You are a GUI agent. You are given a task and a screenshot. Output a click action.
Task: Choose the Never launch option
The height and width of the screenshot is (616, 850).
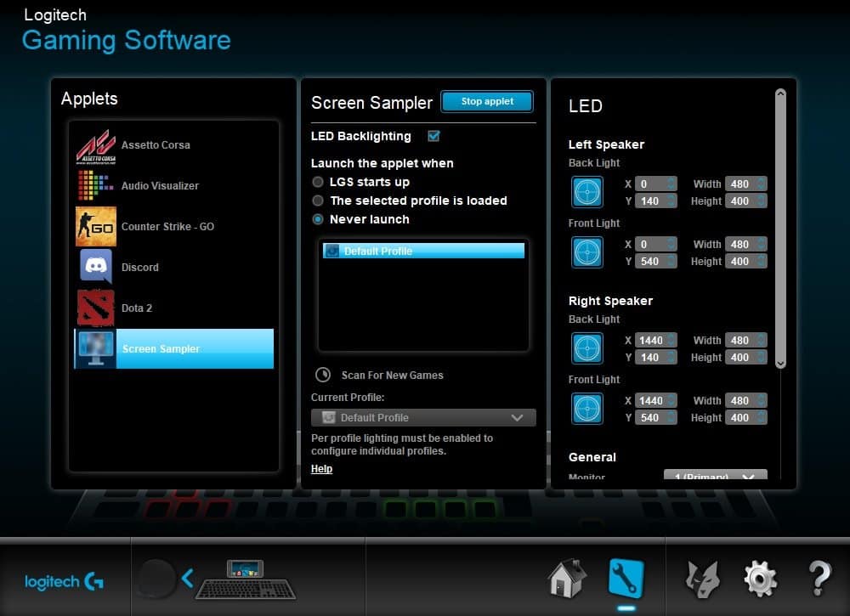[317, 219]
